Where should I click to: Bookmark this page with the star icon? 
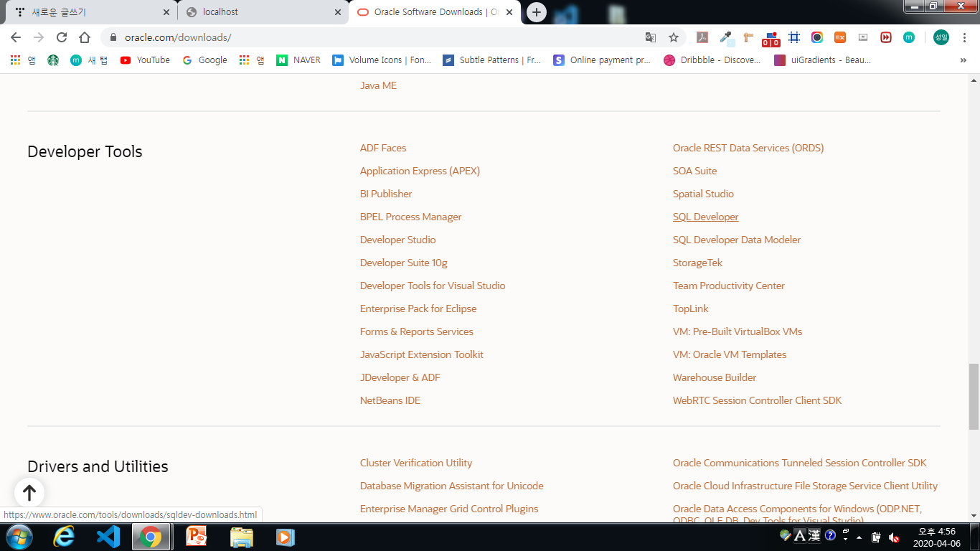[674, 37]
